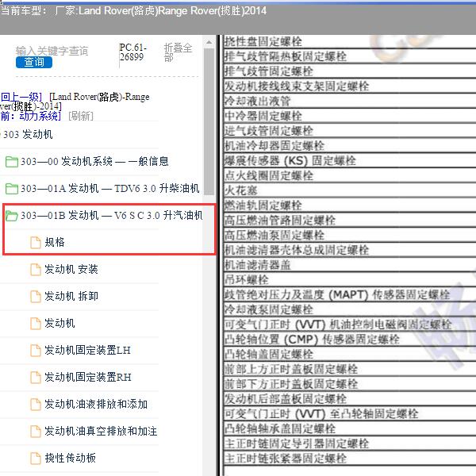Click the sidebar scrollbar up arrow
The width and height of the screenshot is (476, 476).
click(209, 42)
